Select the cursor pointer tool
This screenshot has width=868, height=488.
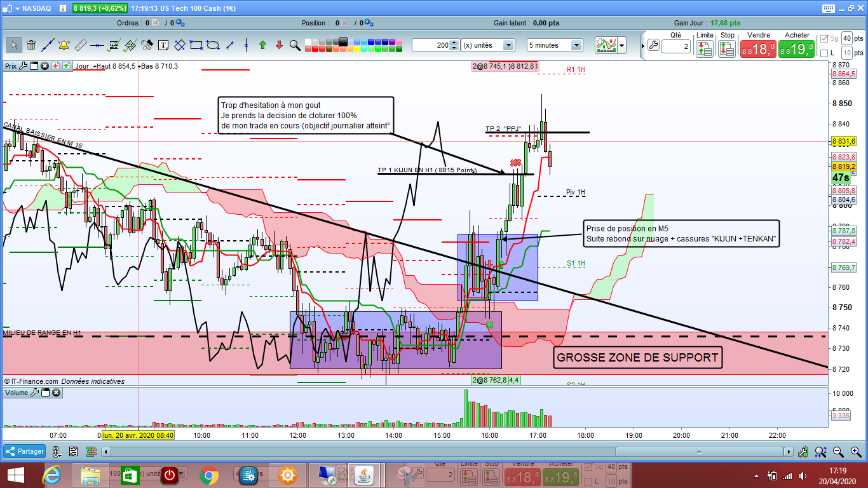coord(14,45)
